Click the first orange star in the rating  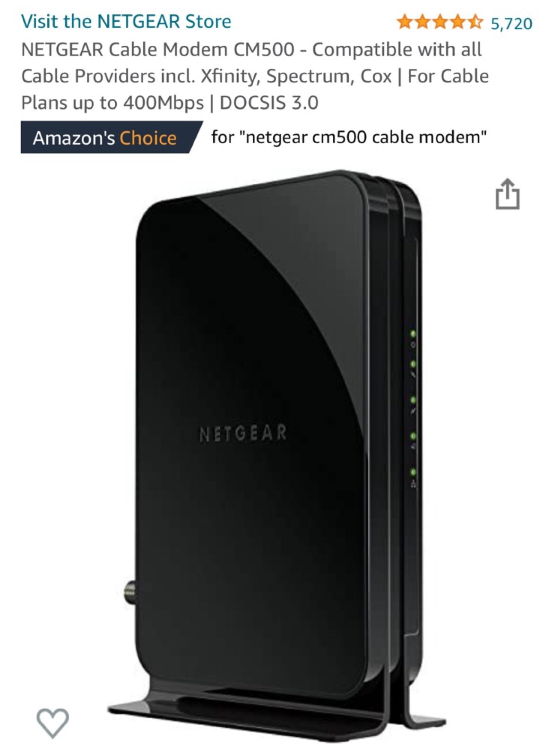point(405,22)
